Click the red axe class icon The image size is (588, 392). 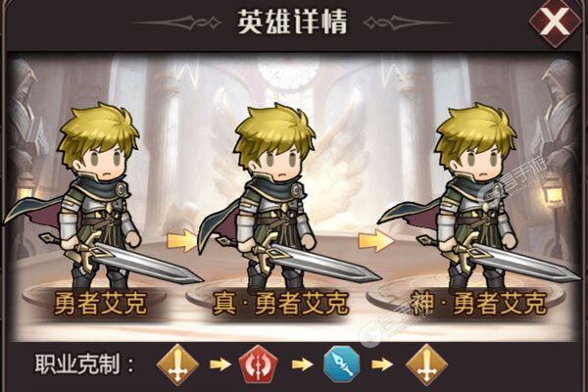[x=258, y=365]
